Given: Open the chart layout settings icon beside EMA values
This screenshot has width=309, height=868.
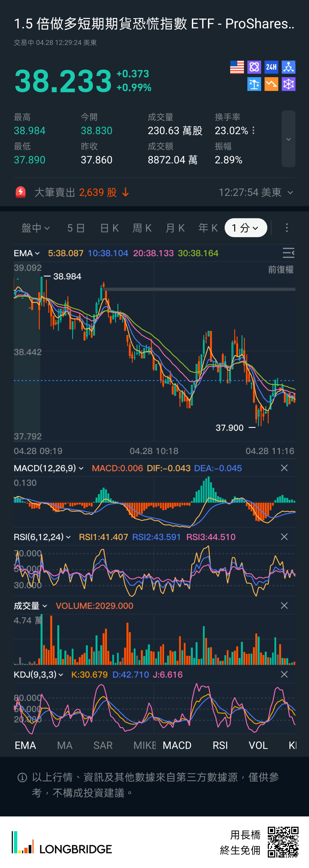Looking at the screenshot, I should coord(288,253).
